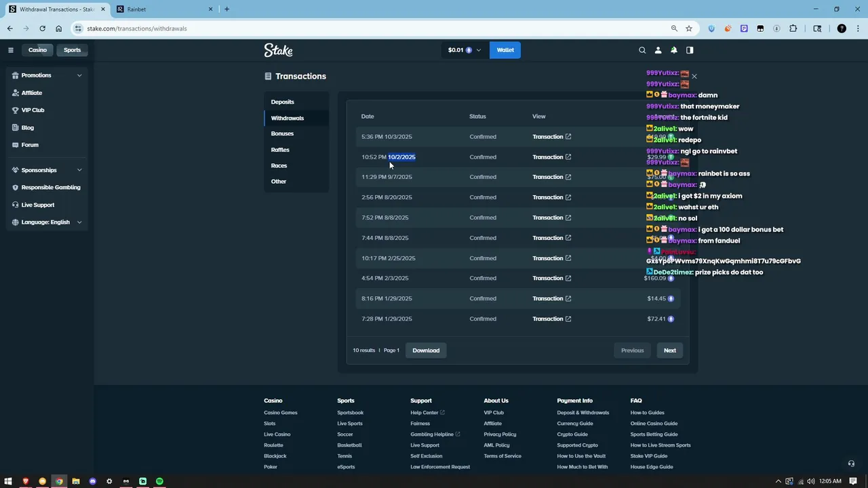This screenshot has height=488, width=868.
Task: Click the address bar URL field
Action: 373,28
